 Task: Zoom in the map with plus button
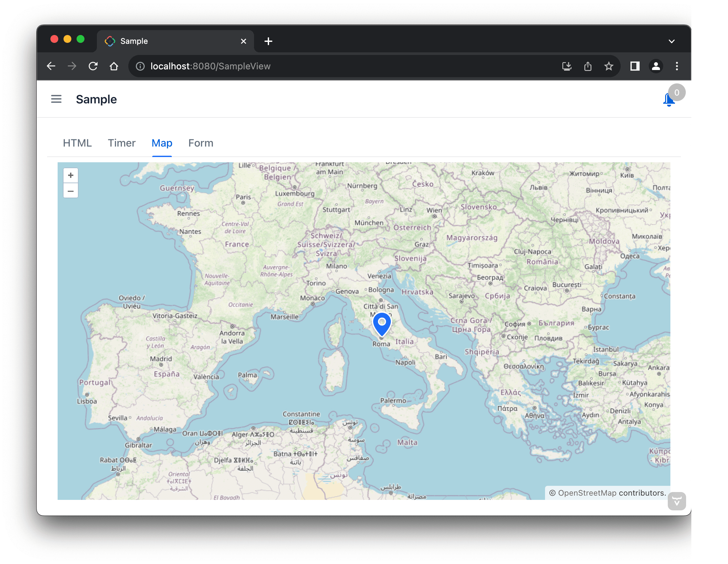click(x=71, y=175)
